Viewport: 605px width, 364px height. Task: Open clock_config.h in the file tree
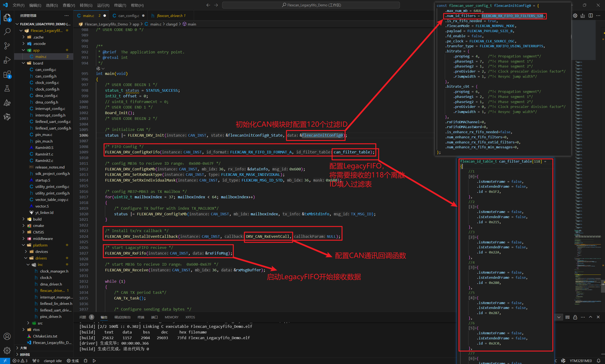(x=47, y=89)
